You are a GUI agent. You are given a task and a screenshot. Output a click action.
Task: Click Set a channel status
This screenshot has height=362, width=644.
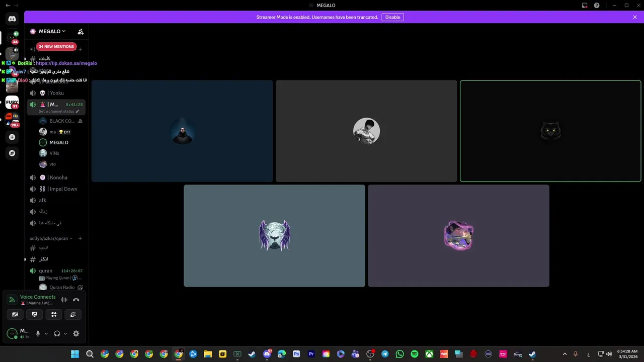59,111
